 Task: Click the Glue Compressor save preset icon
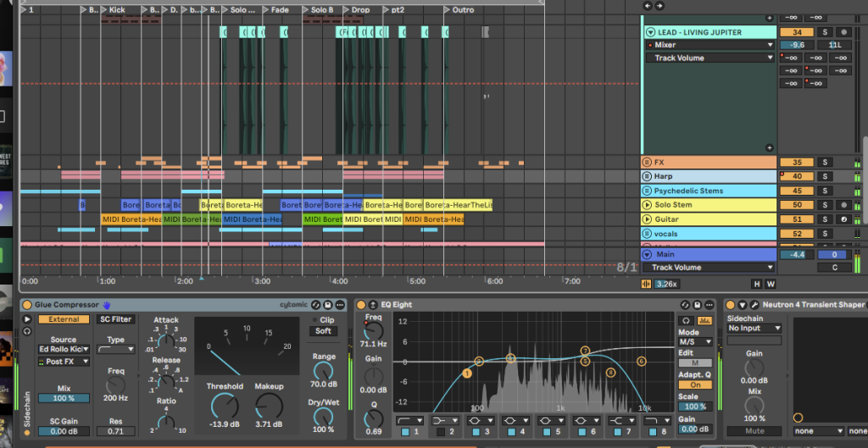tap(328, 305)
